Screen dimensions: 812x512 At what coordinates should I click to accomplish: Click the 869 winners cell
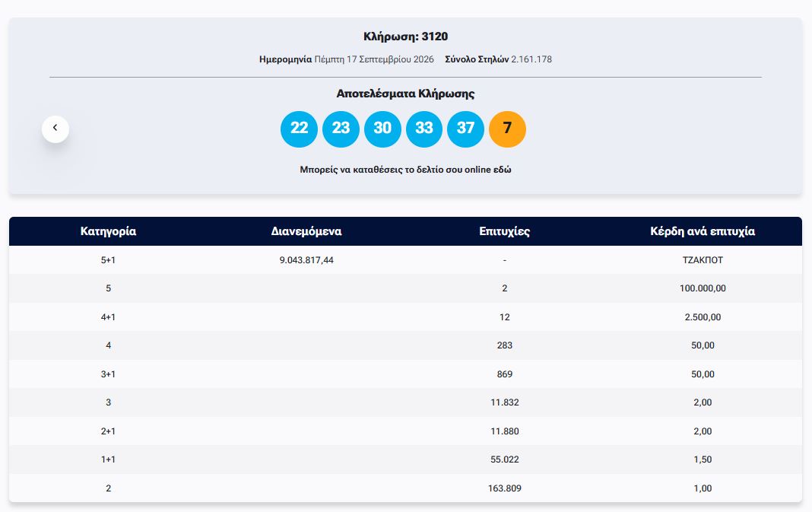click(x=504, y=374)
